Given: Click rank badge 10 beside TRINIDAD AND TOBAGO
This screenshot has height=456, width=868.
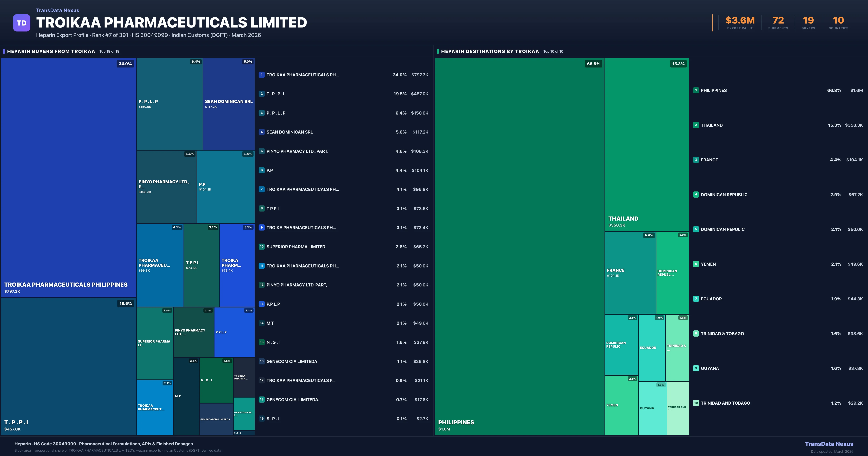Looking at the screenshot, I should pyautogui.click(x=696, y=403).
